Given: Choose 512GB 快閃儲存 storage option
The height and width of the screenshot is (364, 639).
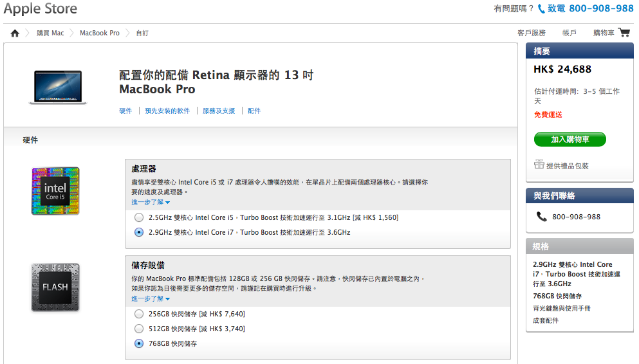Looking at the screenshot, I should tap(139, 329).
